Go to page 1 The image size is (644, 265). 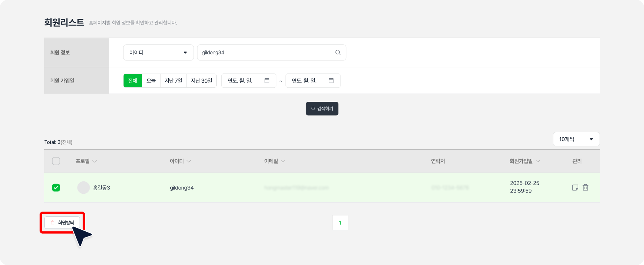tap(340, 222)
